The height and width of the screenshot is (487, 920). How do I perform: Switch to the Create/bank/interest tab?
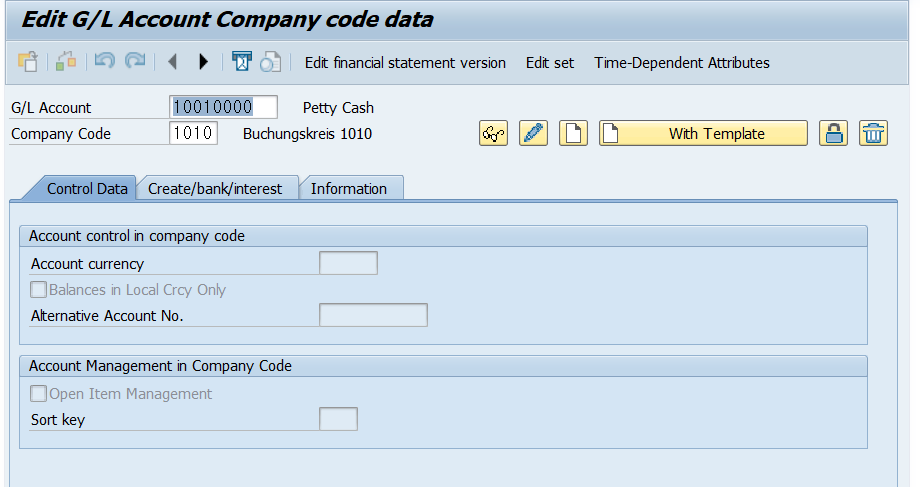(x=215, y=189)
